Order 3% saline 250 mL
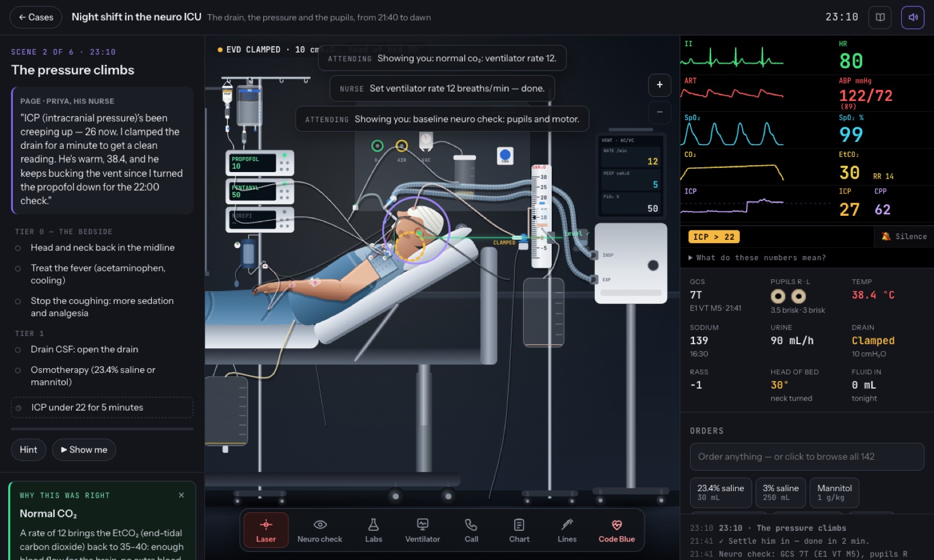The width and height of the screenshot is (934, 560). (x=780, y=492)
